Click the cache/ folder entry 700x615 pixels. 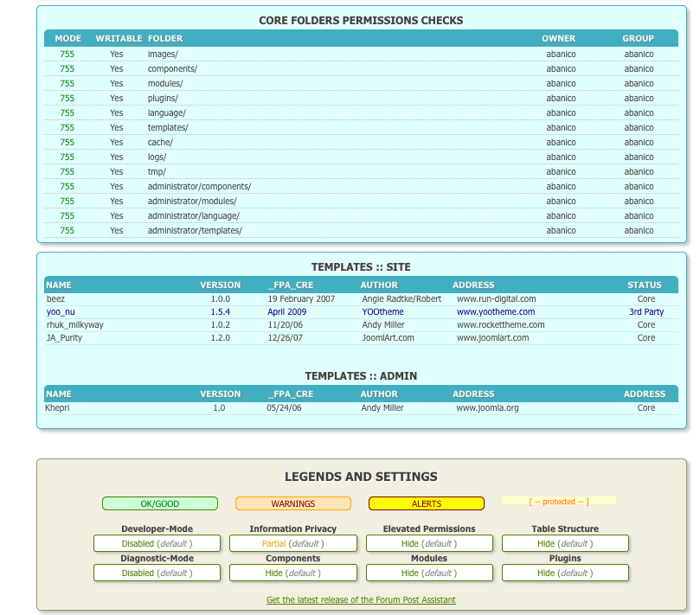pos(160,143)
